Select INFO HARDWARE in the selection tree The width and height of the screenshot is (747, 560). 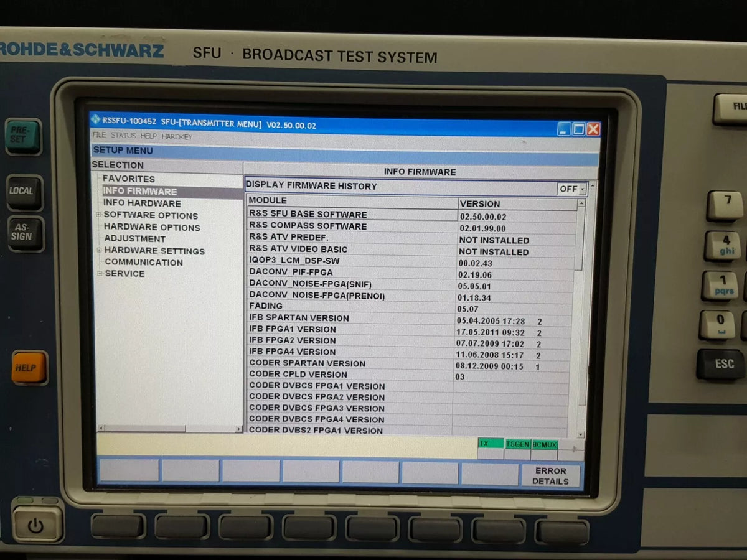142,203
